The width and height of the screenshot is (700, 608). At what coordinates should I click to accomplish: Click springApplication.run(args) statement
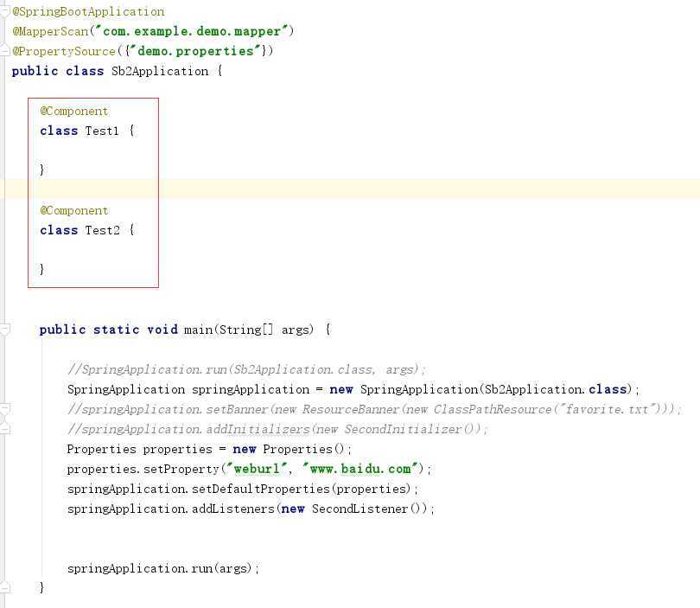click(x=163, y=568)
